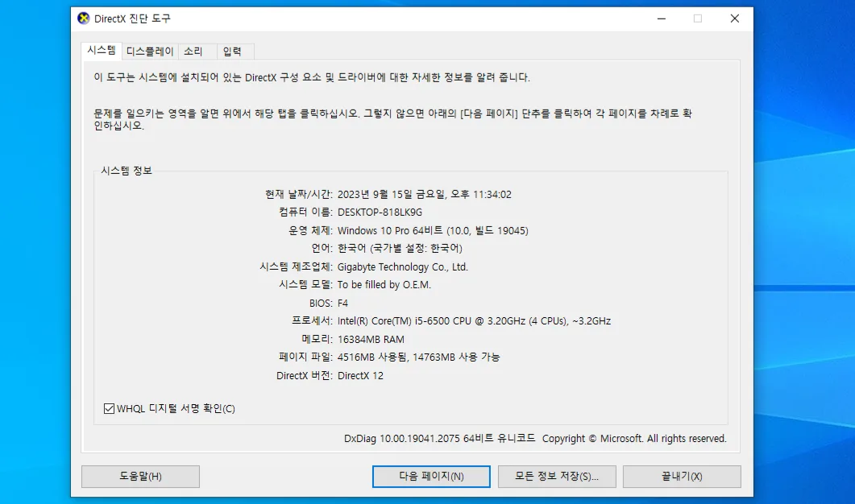Click the 도움말(H) button

[x=141, y=476]
